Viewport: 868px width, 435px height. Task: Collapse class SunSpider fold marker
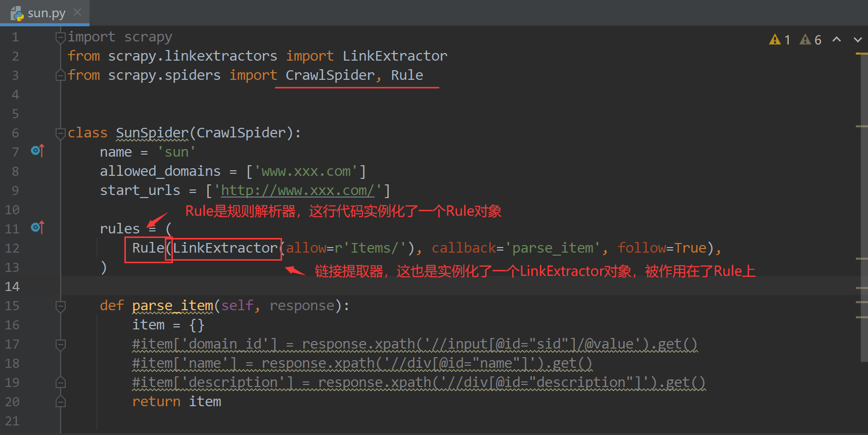(x=61, y=133)
